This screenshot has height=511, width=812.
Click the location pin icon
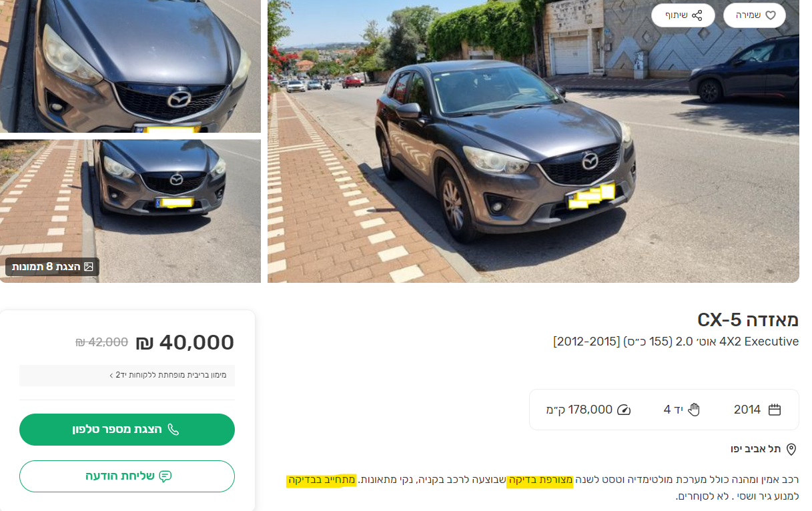(x=791, y=449)
